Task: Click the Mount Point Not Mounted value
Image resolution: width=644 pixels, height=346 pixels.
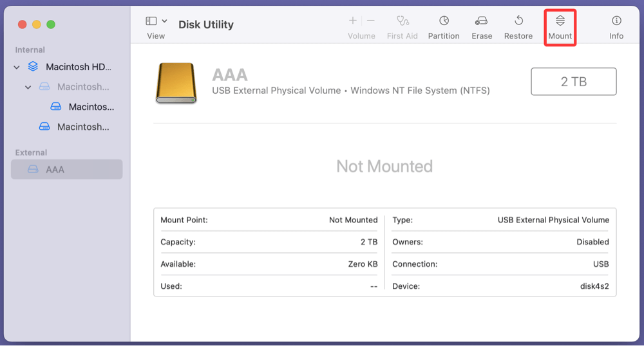Action: point(353,220)
